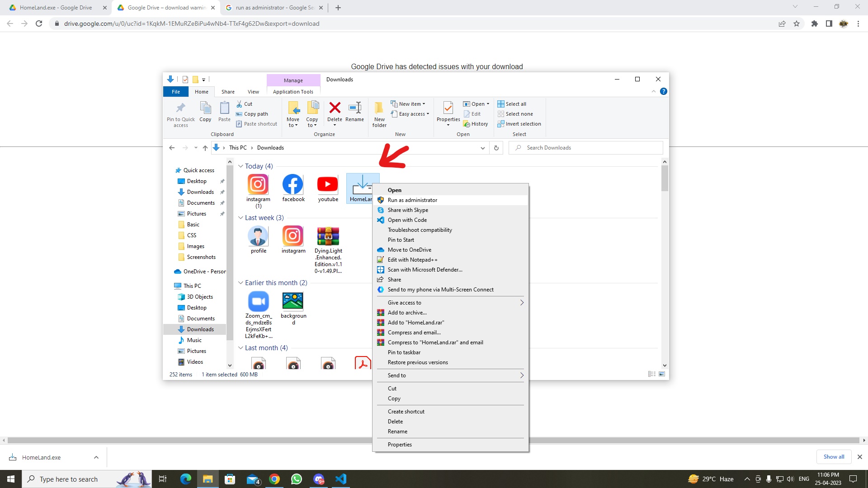
Task: Choose Properties in the context menu
Action: 450,445
